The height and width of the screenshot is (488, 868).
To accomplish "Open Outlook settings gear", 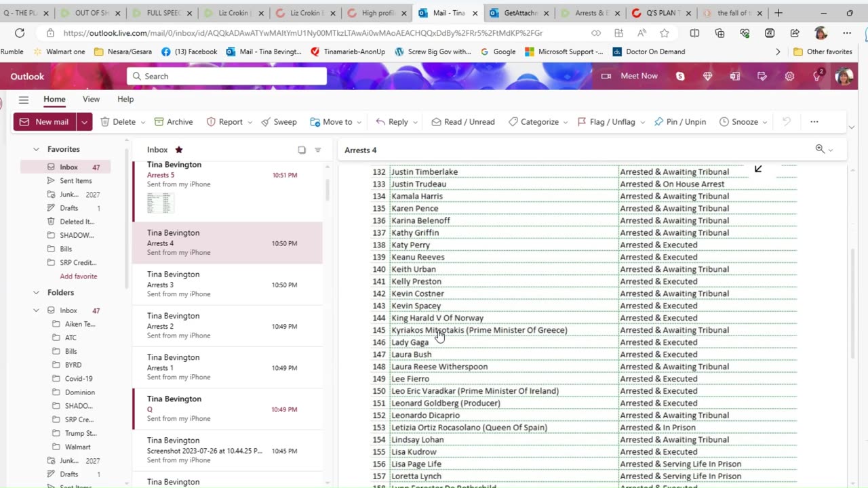I will pos(789,77).
